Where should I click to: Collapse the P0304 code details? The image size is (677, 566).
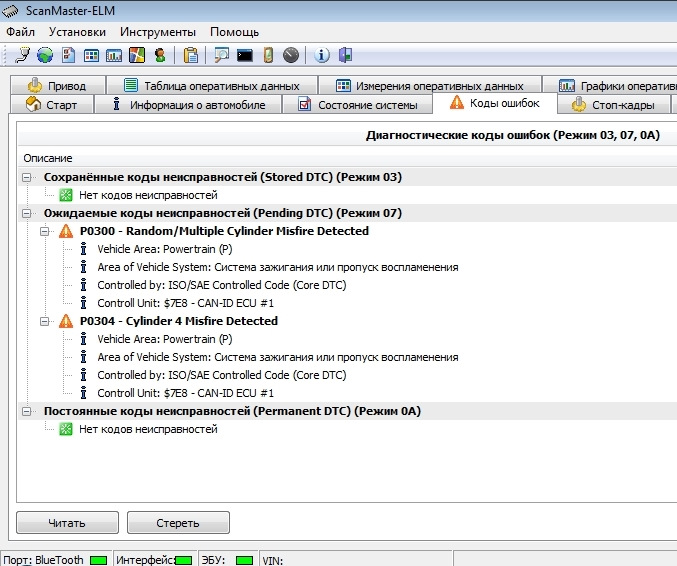(x=44, y=321)
